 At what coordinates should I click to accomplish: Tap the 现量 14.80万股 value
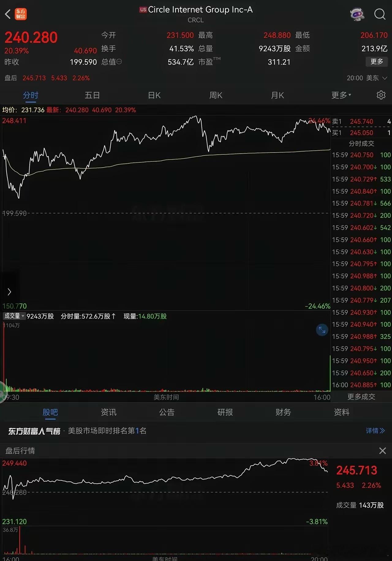point(145,316)
